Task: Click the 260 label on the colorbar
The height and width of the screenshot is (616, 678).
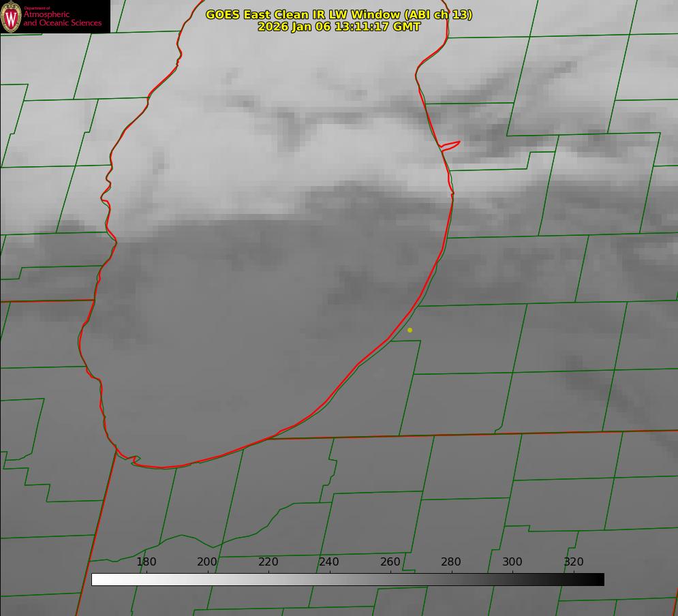Action: click(x=390, y=562)
